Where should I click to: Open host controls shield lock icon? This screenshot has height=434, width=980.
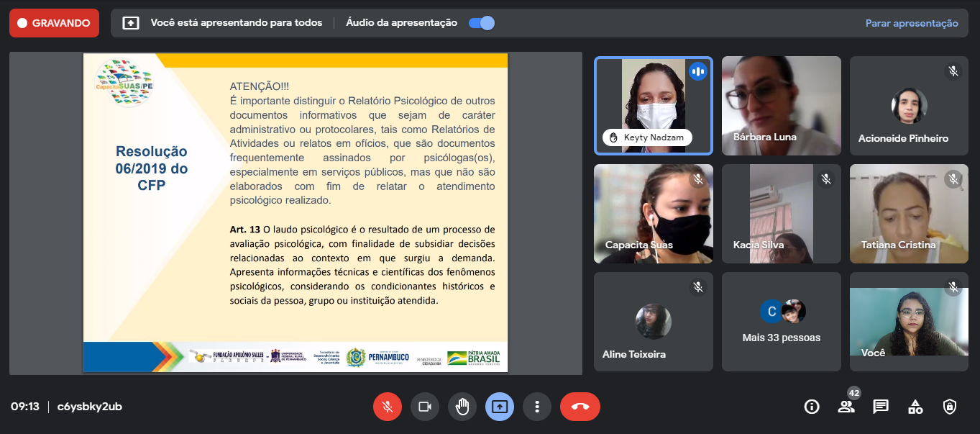click(x=950, y=407)
